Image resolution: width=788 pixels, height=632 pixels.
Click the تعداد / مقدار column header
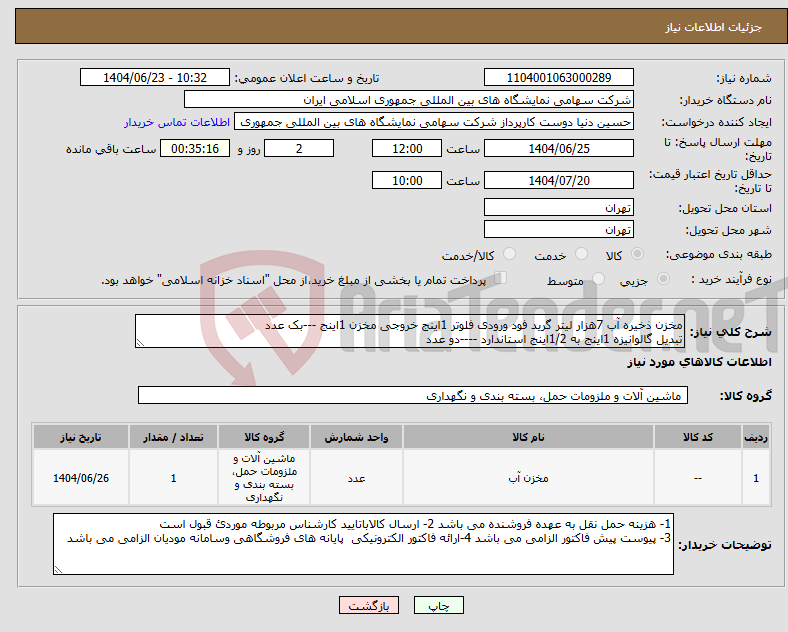click(x=173, y=437)
